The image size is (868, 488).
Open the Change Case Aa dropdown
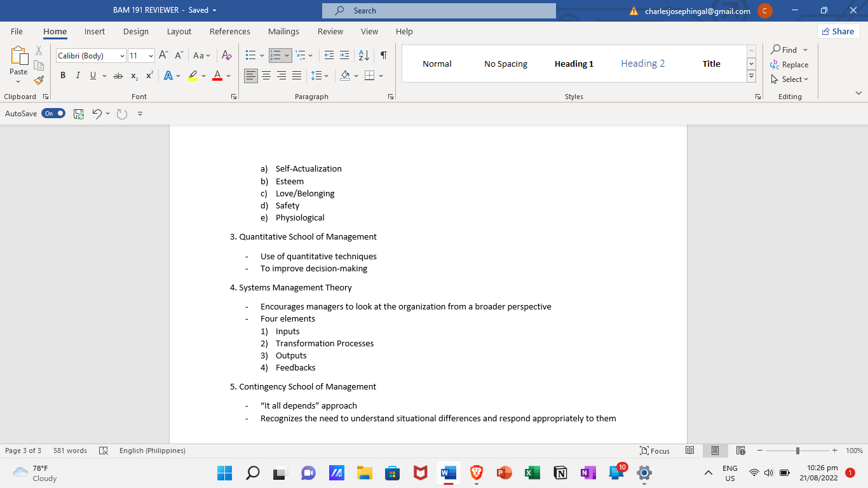point(201,55)
